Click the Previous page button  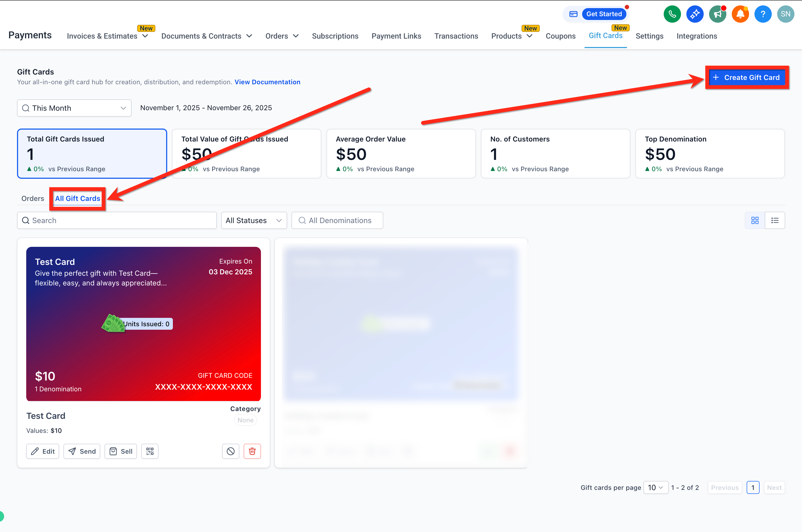(x=725, y=487)
